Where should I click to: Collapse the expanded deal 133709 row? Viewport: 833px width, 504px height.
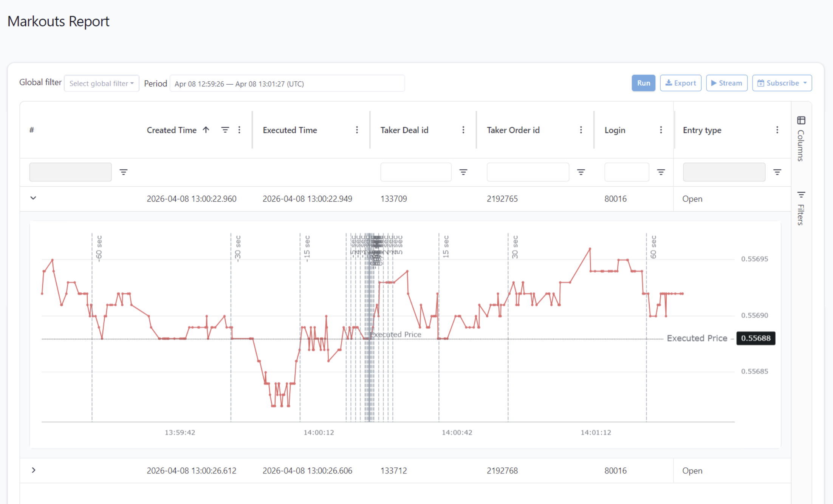pos(33,198)
